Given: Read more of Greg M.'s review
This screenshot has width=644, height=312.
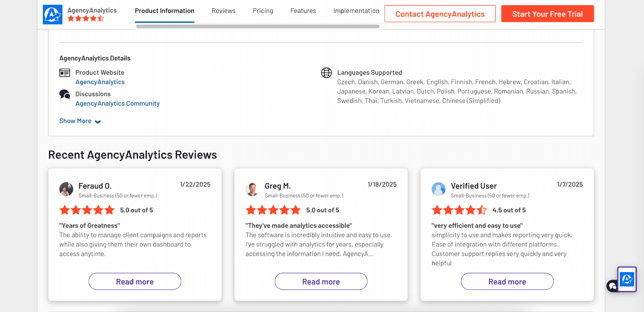Looking at the screenshot, I should pos(321,281).
